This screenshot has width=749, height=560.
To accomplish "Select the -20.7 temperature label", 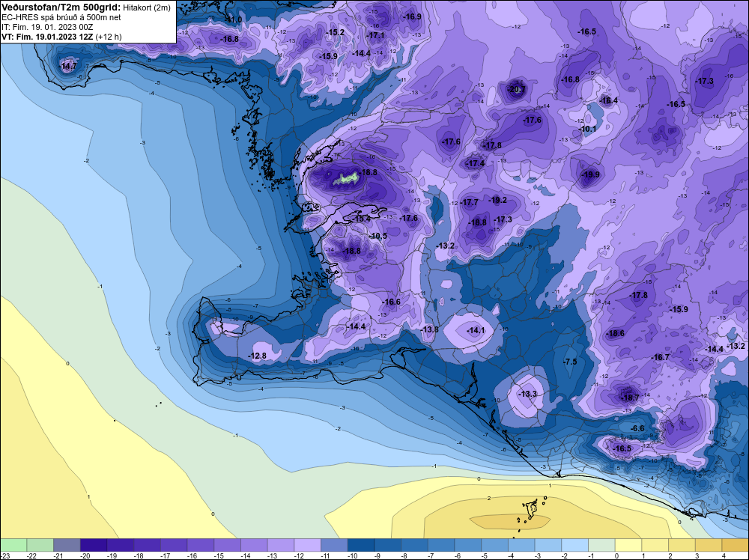I will (x=516, y=90).
